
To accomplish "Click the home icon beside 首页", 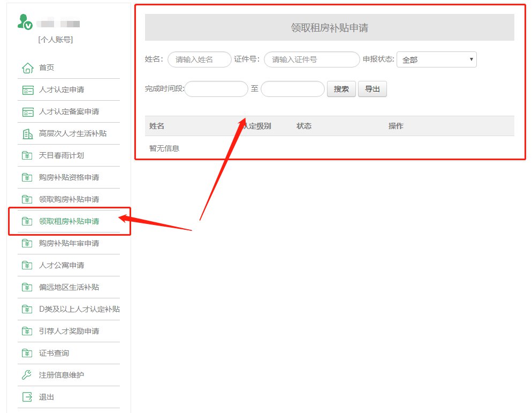I will (27, 68).
